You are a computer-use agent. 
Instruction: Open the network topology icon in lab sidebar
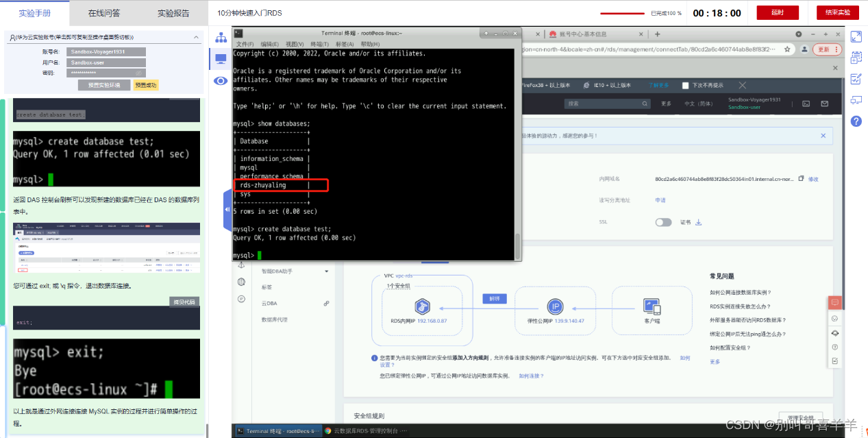click(x=221, y=38)
